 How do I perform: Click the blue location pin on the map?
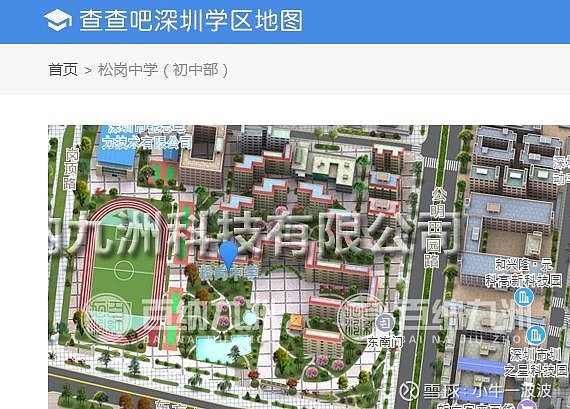(x=229, y=256)
